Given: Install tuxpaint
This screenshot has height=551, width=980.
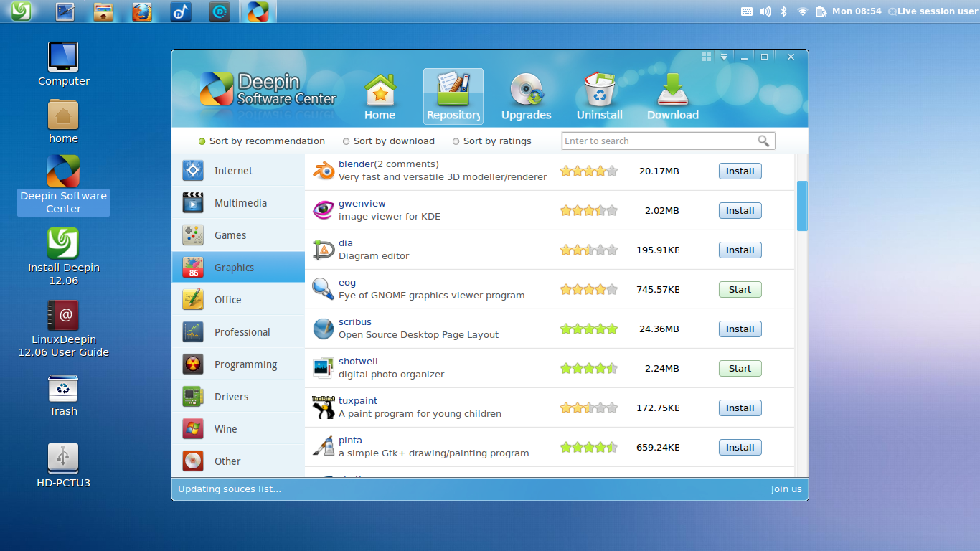Looking at the screenshot, I should [x=740, y=408].
